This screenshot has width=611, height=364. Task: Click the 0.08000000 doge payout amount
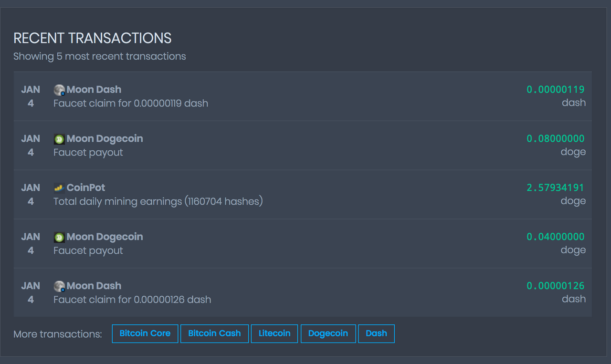(x=555, y=138)
